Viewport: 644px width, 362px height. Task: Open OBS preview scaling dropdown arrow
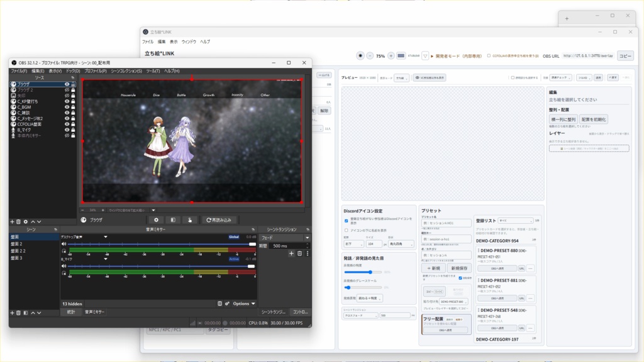[x=153, y=210]
